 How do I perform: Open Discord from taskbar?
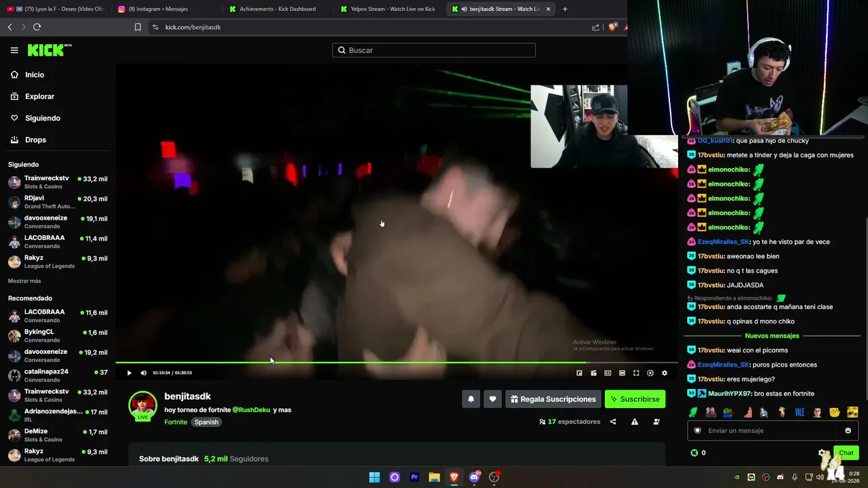(474, 477)
